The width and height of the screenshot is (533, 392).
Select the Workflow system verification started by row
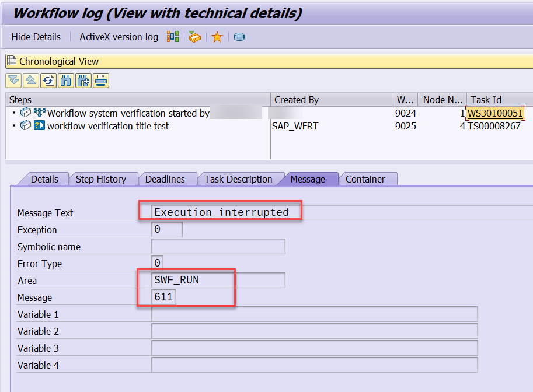[128, 113]
